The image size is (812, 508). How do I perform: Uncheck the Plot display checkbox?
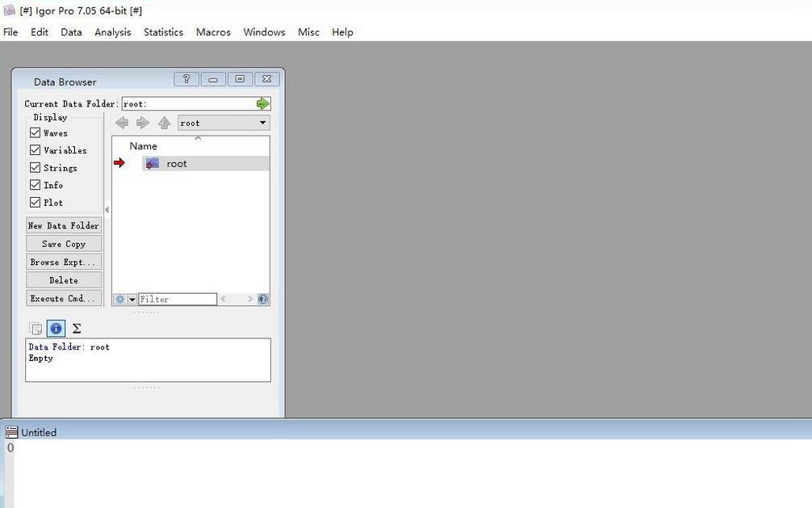click(36, 202)
